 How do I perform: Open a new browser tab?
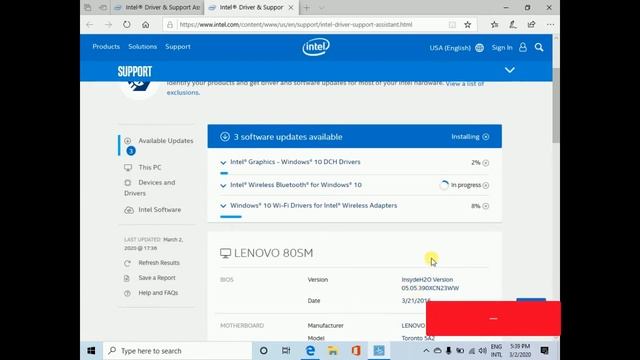tap(307, 7)
